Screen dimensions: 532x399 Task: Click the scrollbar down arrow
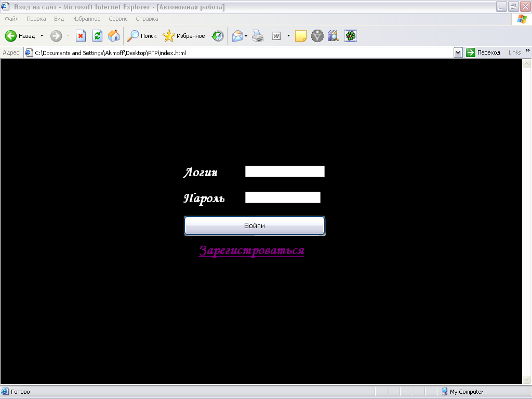tap(527, 379)
